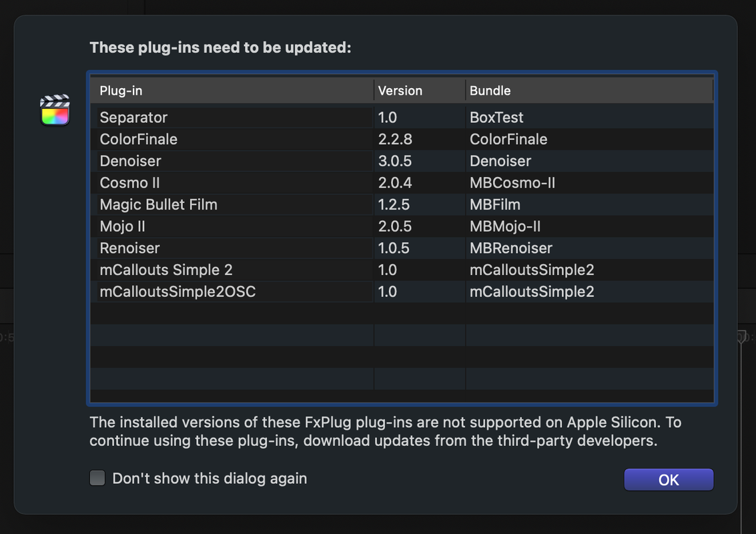The image size is (756, 534).
Task: Sort by the Plug-in column header
Action: pyautogui.click(x=232, y=91)
